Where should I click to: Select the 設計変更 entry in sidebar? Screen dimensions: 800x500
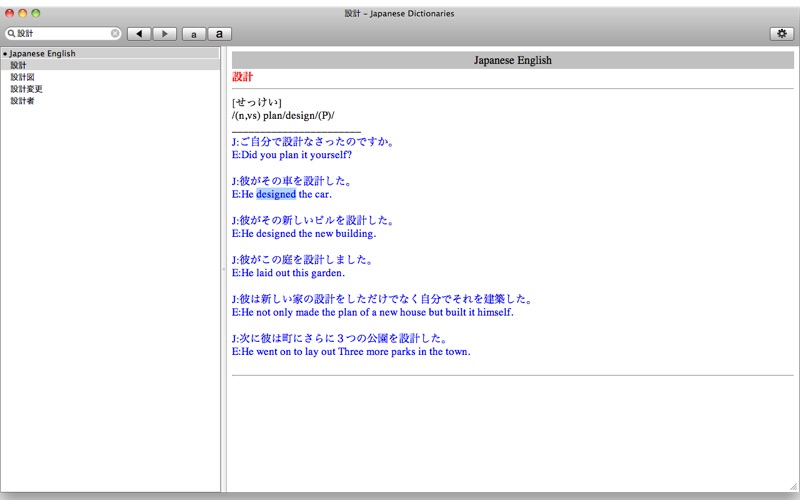(110, 89)
